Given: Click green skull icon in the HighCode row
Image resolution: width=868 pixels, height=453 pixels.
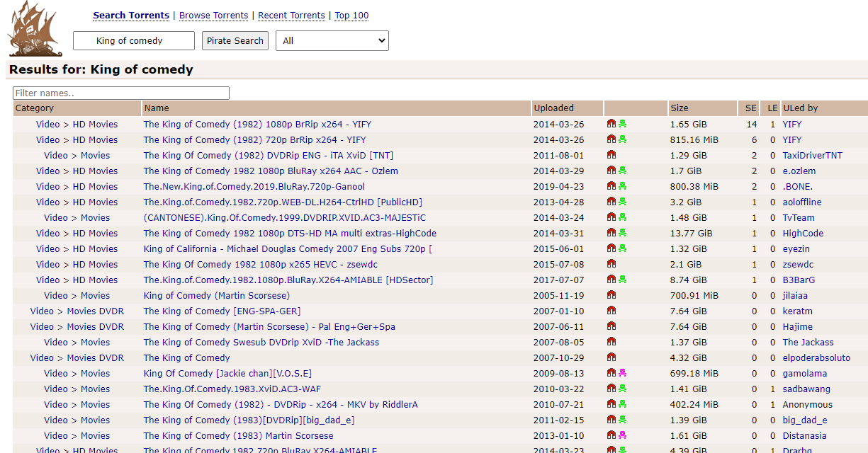Looking at the screenshot, I should coord(622,233).
